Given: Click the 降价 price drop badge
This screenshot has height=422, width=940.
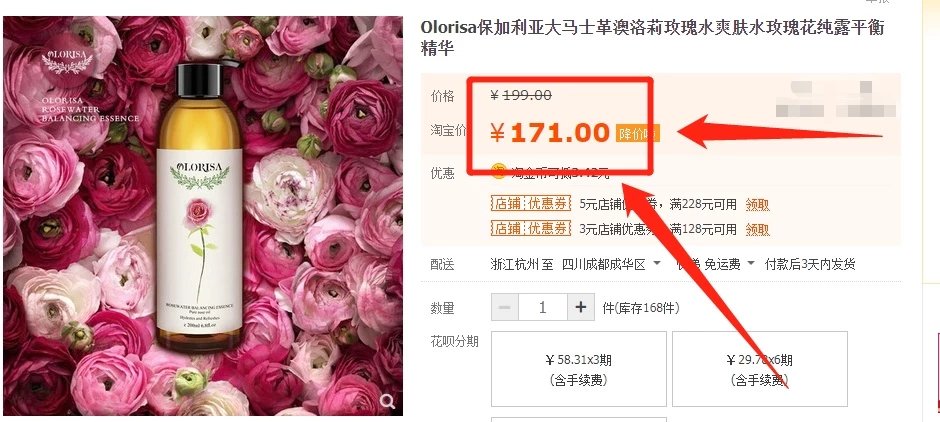Looking at the screenshot, I should tap(637, 134).
